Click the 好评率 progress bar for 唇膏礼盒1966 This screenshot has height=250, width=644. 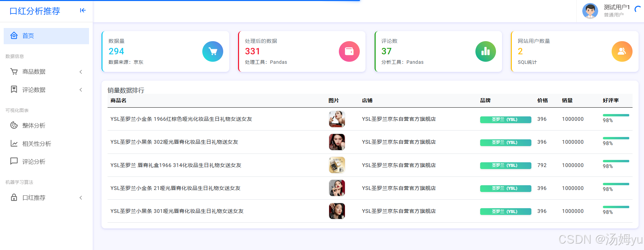point(616,161)
